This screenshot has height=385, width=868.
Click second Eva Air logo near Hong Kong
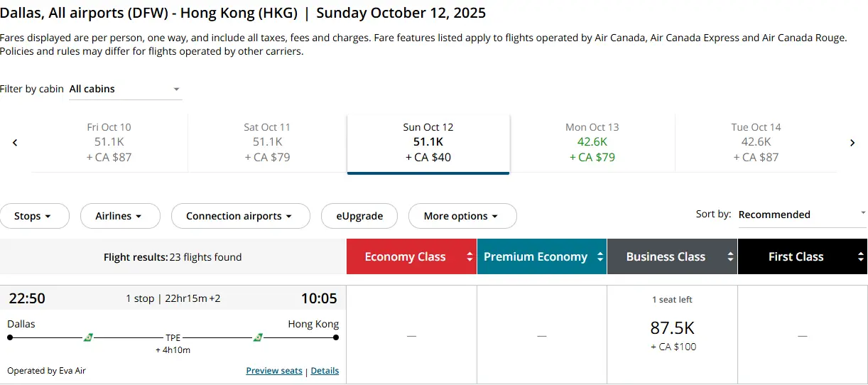(x=259, y=337)
